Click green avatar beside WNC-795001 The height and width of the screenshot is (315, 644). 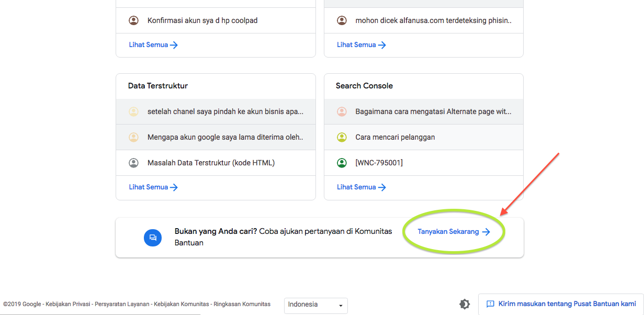342,163
